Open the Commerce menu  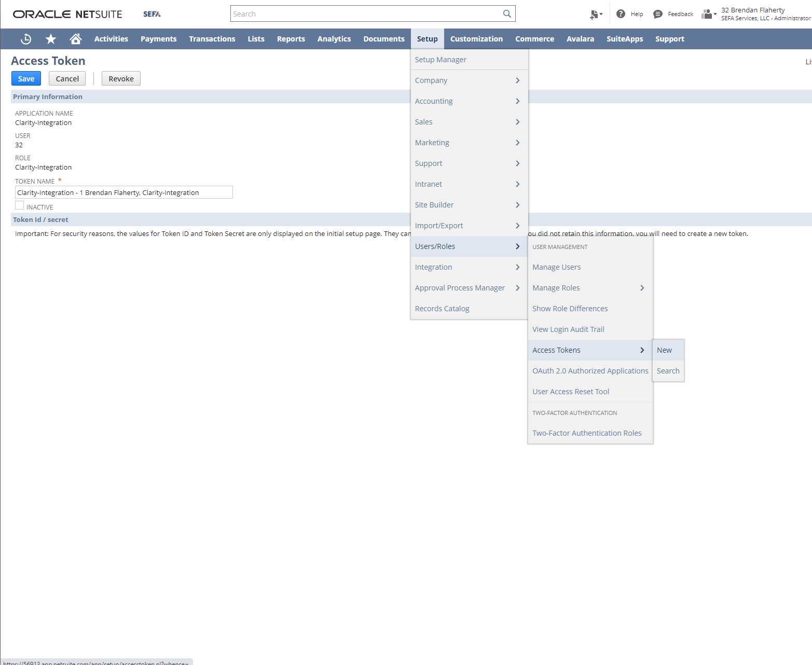tap(534, 39)
